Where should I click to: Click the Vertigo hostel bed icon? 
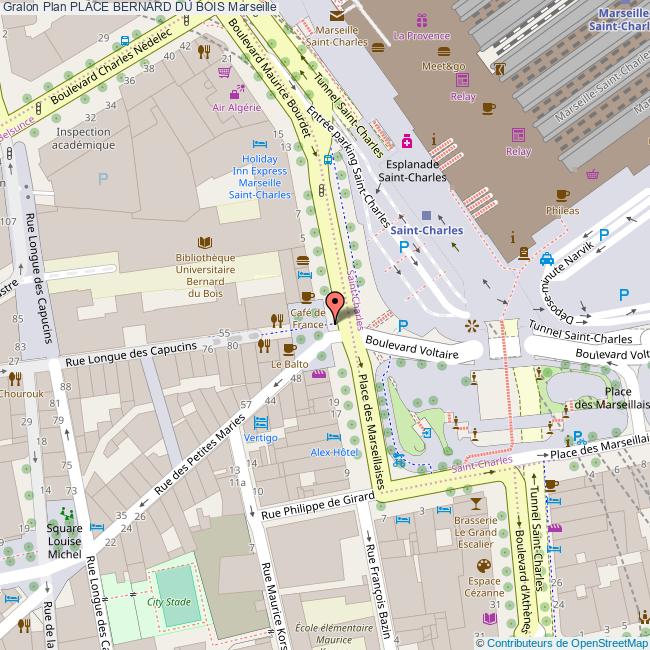pos(261,423)
